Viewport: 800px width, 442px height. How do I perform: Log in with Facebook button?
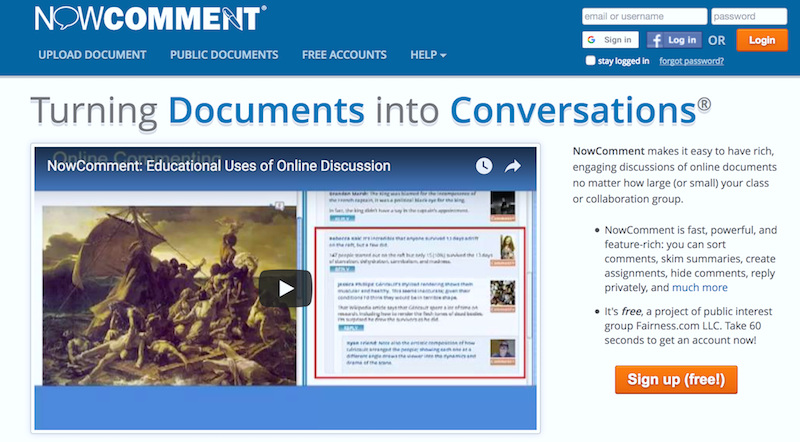[x=674, y=40]
